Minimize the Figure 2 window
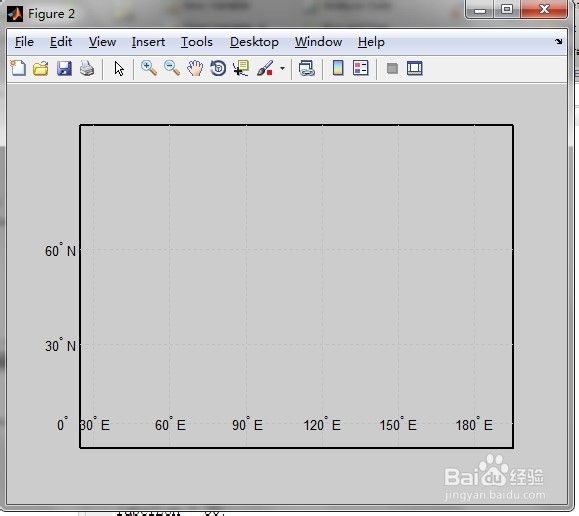Viewport: 579px width, 516px height. (x=480, y=9)
